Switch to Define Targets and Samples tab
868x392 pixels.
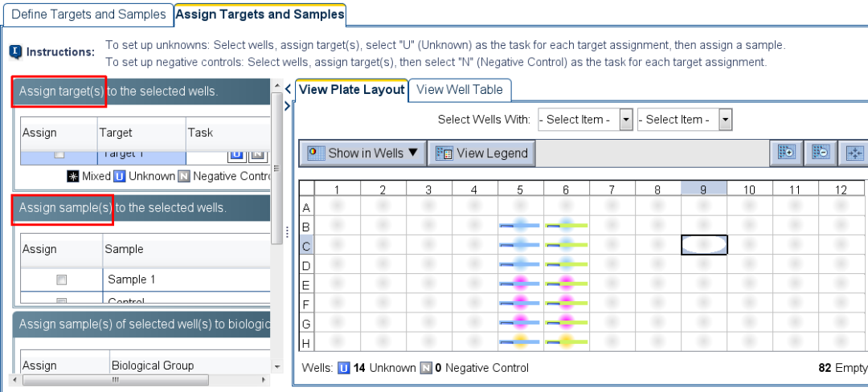[87, 14]
